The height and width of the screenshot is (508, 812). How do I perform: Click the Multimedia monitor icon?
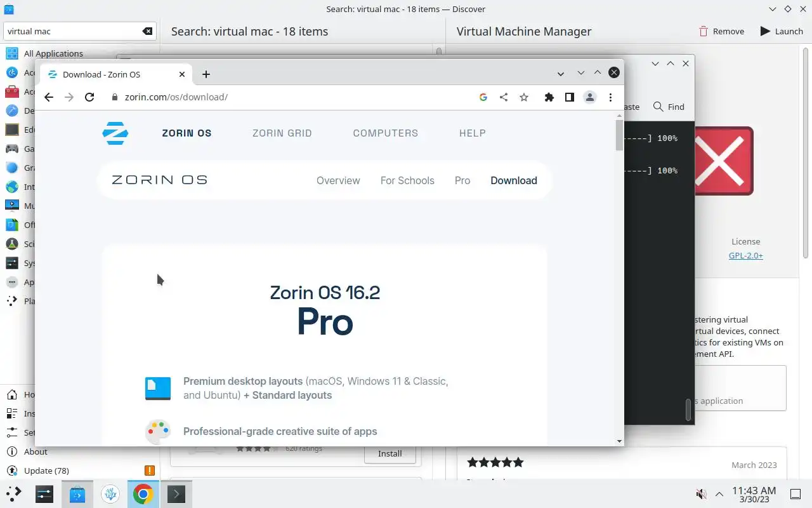coord(12,206)
